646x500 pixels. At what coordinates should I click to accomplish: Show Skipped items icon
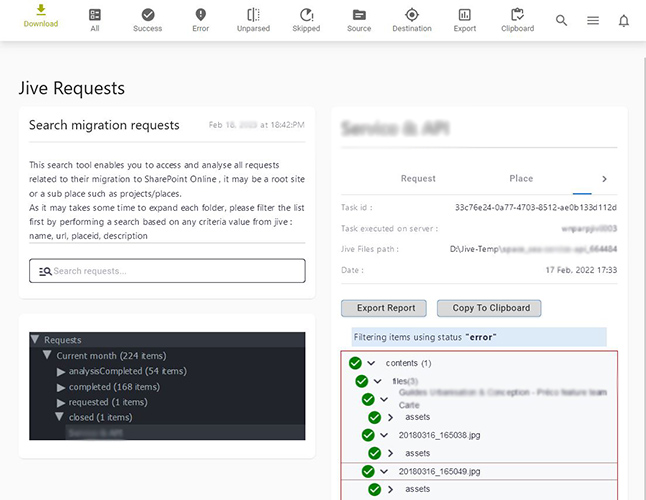pos(306,15)
